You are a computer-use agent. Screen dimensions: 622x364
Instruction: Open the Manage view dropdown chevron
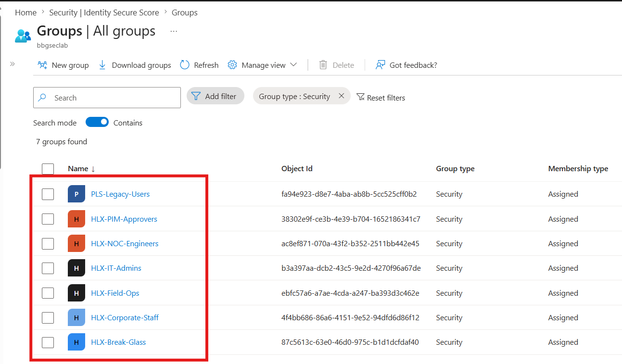[x=293, y=65]
